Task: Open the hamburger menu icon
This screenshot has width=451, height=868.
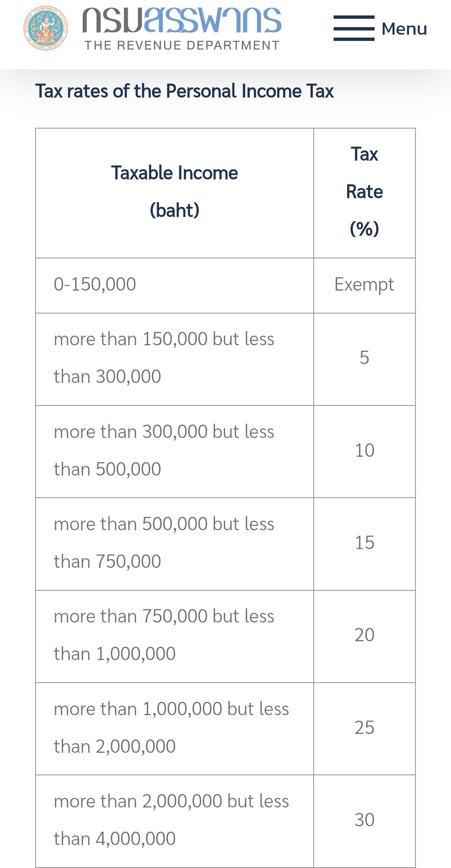Action: [354, 28]
